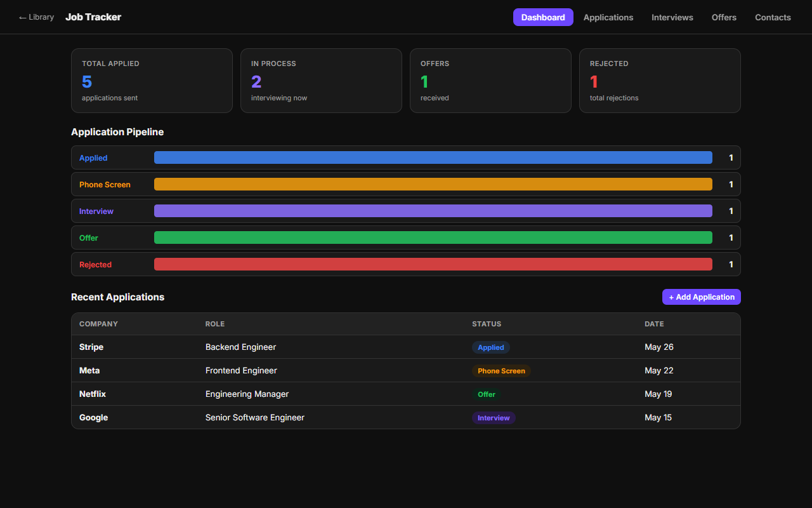Image resolution: width=812 pixels, height=508 pixels.
Task: Click the May 15 date
Action: (658, 418)
